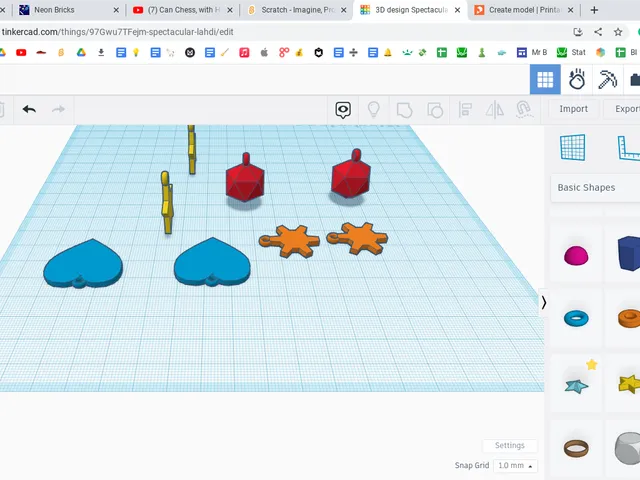Select the red icosahedron on the right
640x480 pixels.
351,174
